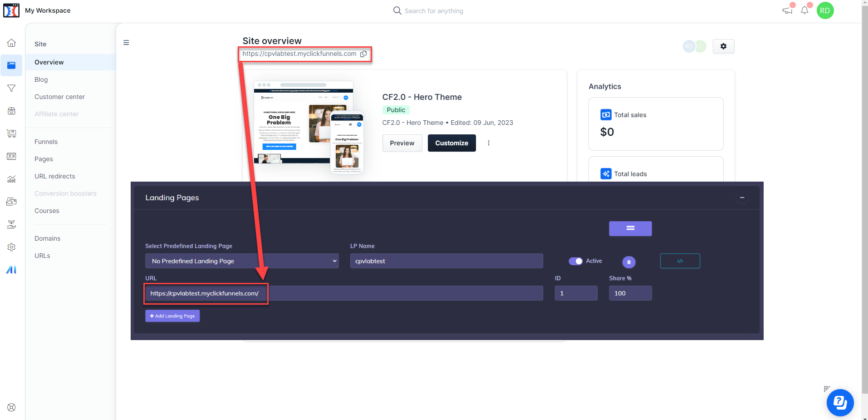868x420 pixels.
Task: Click the Total sales icon
Action: [x=606, y=115]
